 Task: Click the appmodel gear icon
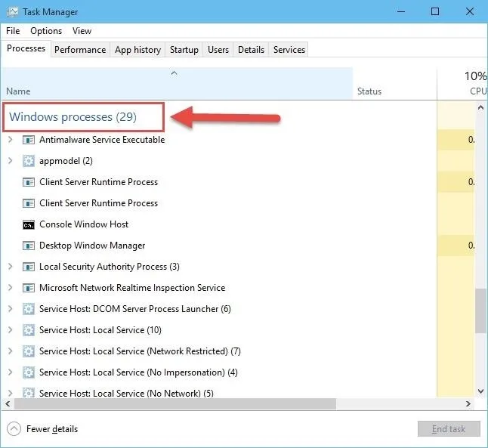(28, 161)
